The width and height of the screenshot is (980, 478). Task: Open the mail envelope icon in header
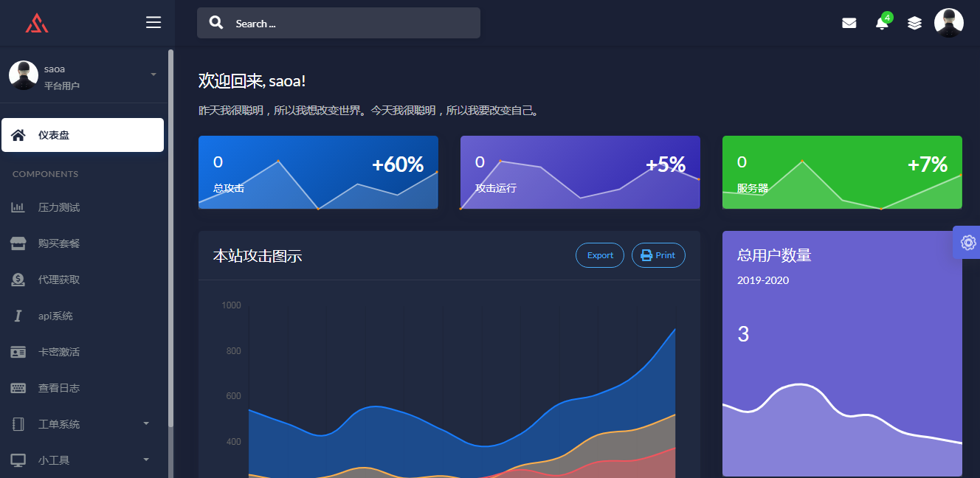pos(849,23)
